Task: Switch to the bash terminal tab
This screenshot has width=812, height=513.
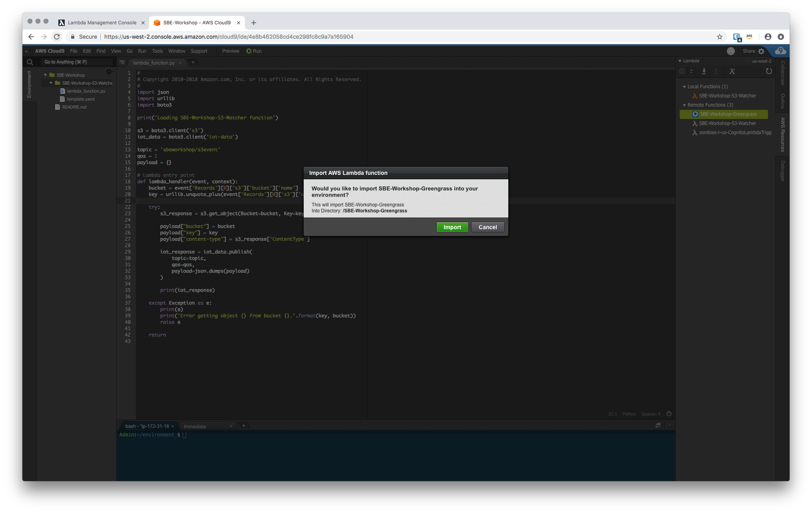Action: coord(147,426)
